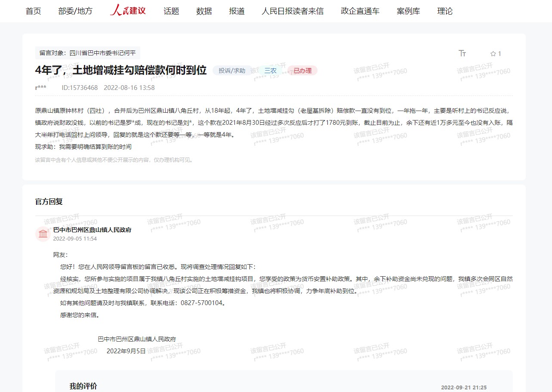
Task: Click the government building avatar icon
Action: (x=43, y=234)
